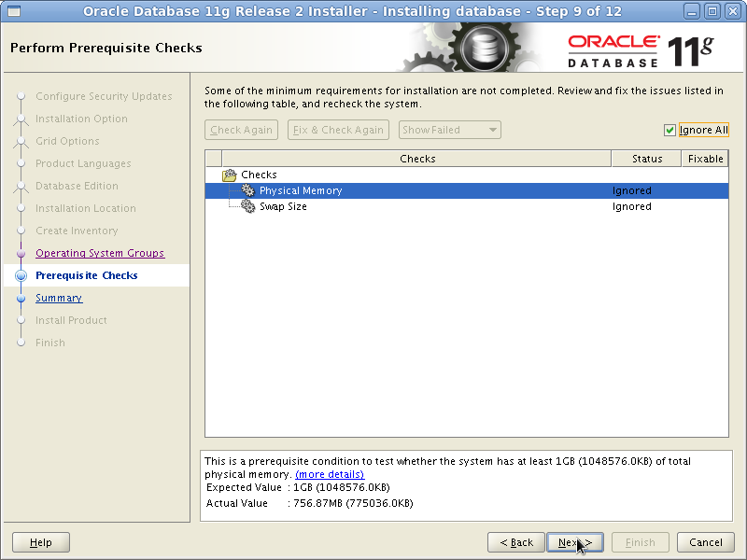Click the Expected Value 1GB text
The width and height of the screenshot is (747, 560).
point(342,487)
